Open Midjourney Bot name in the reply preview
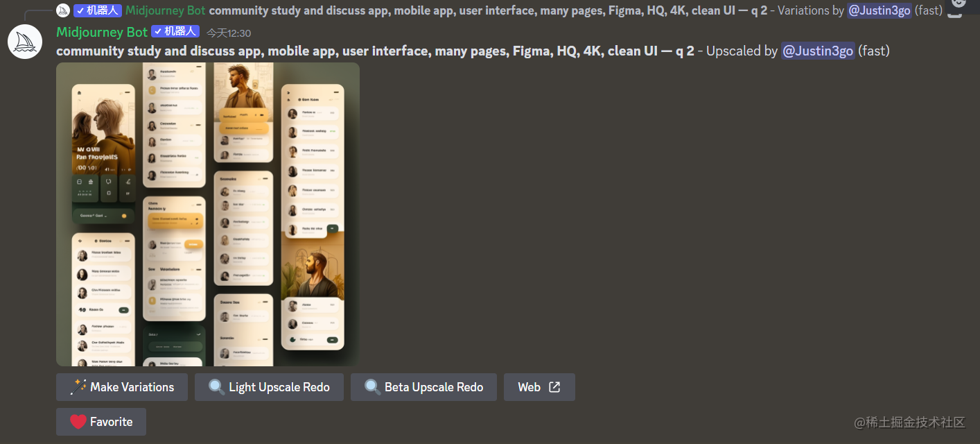The width and height of the screenshot is (980, 444). point(166,10)
